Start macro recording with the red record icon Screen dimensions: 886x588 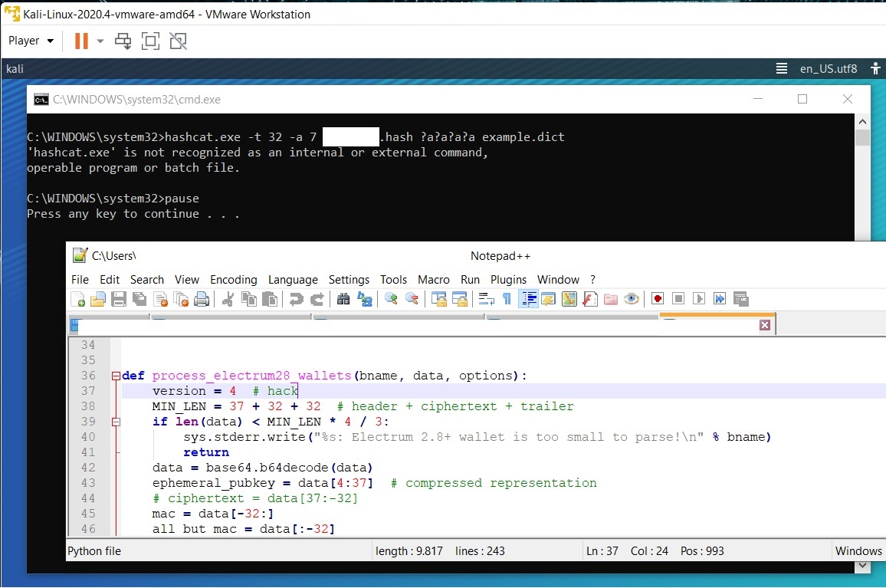pos(658,299)
